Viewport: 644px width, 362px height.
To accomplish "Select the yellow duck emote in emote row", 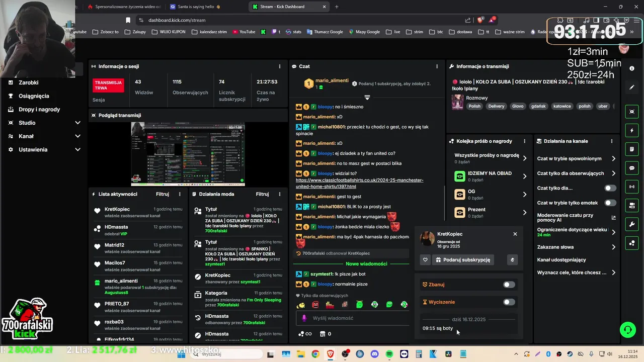I will coord(301,304).
